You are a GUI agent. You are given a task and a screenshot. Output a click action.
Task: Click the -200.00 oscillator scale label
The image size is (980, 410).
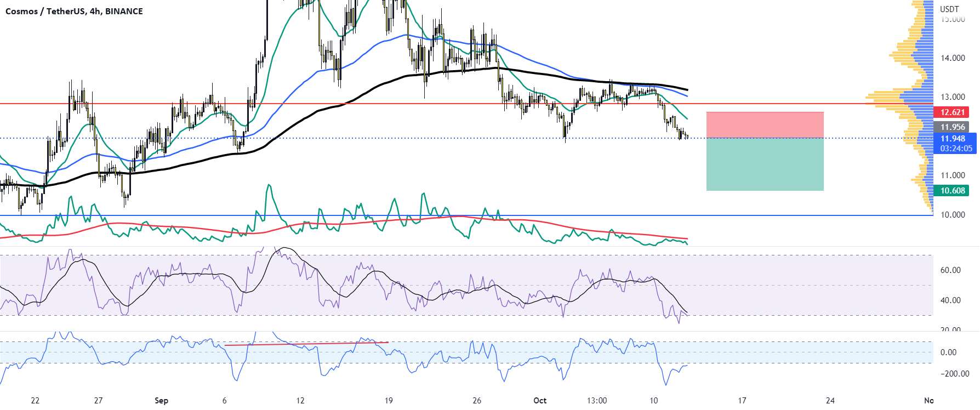[955, 374]
